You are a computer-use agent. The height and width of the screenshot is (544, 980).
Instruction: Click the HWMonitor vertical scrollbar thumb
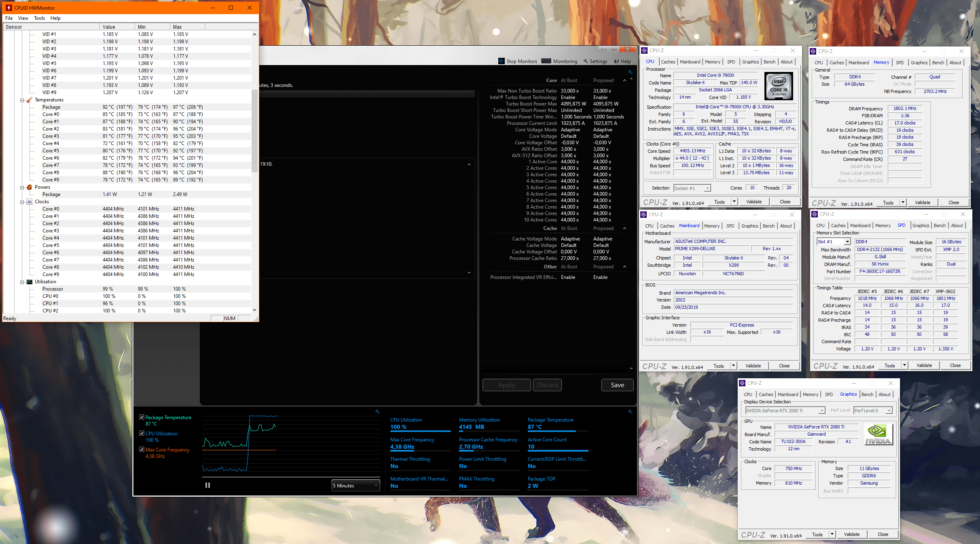[x=254, y=131]
